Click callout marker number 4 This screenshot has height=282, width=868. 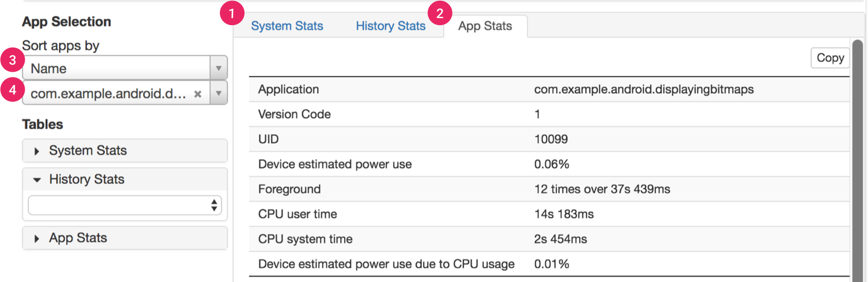tap(13, 90)
